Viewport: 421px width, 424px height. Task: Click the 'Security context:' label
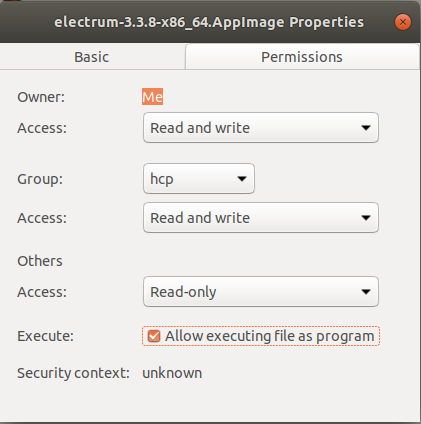pos(73,373)
